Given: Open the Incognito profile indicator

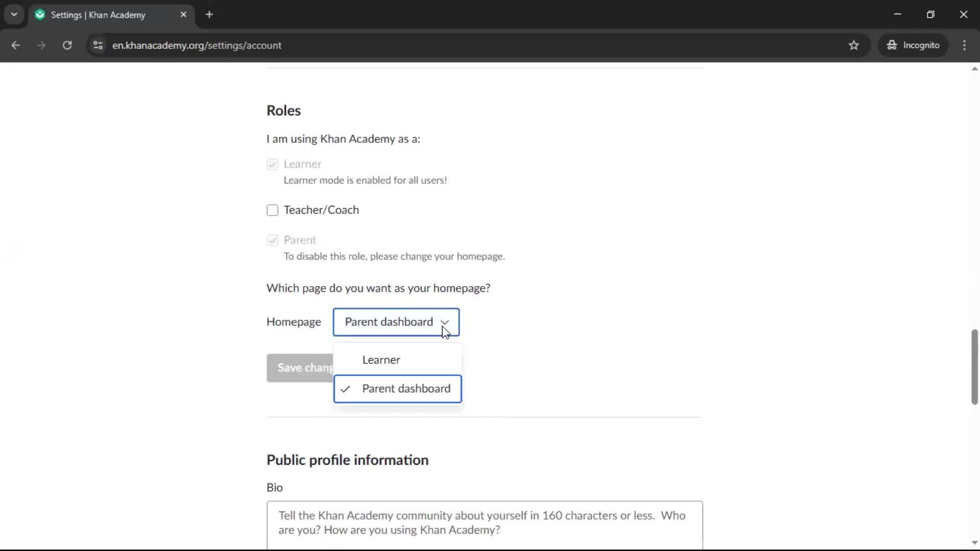Looking at the screenshot, I should click(913, 45).
